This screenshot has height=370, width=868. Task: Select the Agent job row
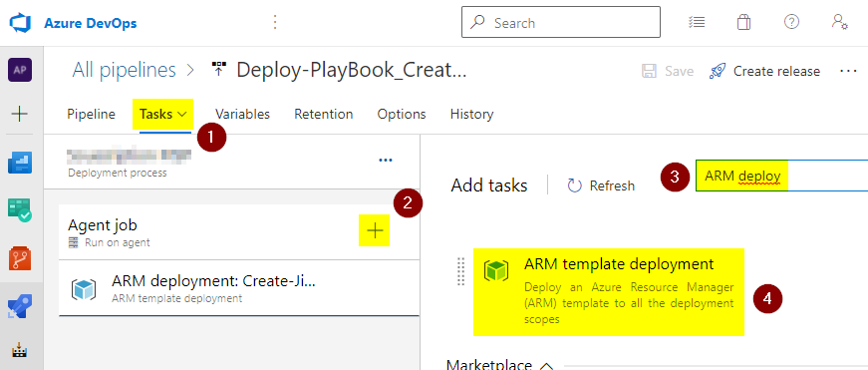click(x=238, y=232)
